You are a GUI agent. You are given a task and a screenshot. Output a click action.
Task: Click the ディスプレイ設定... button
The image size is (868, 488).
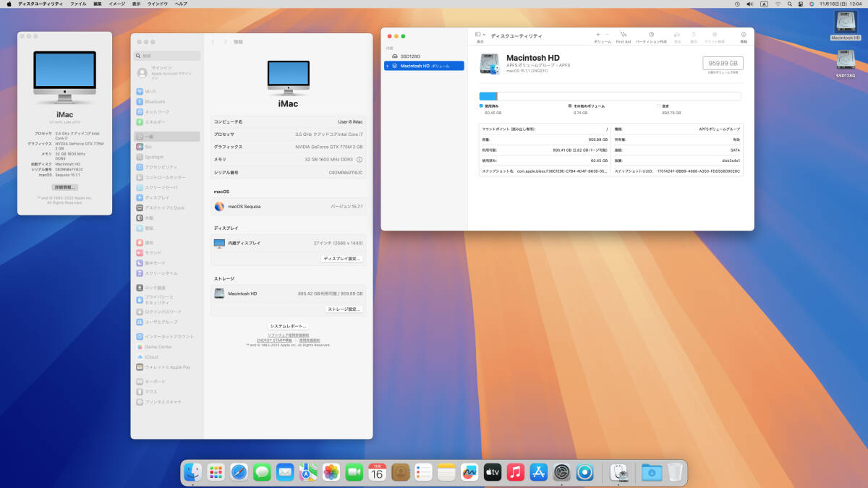click(341, 258)
